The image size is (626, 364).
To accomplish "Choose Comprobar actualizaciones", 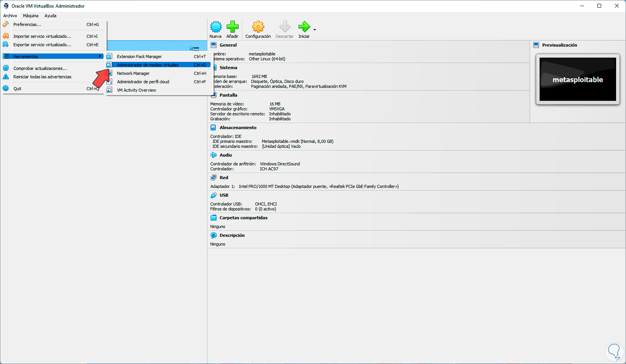I will click(53, 68).
